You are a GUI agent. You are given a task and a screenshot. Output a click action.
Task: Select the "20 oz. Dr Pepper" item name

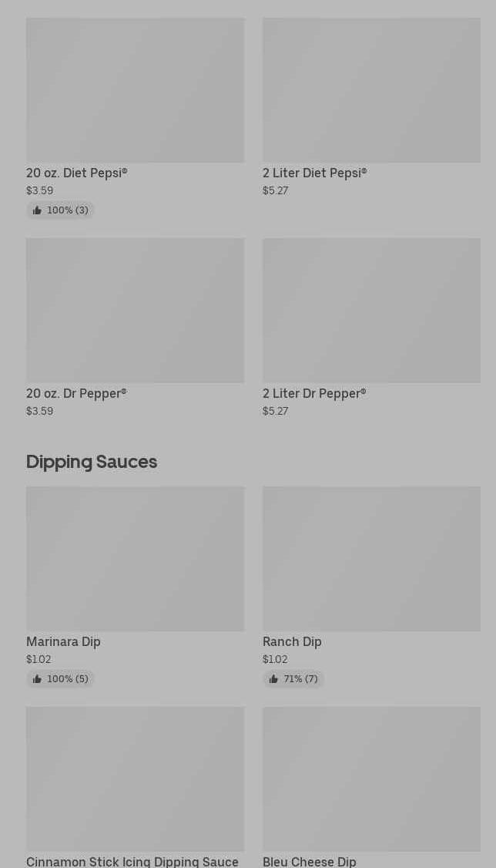point(76,394)
